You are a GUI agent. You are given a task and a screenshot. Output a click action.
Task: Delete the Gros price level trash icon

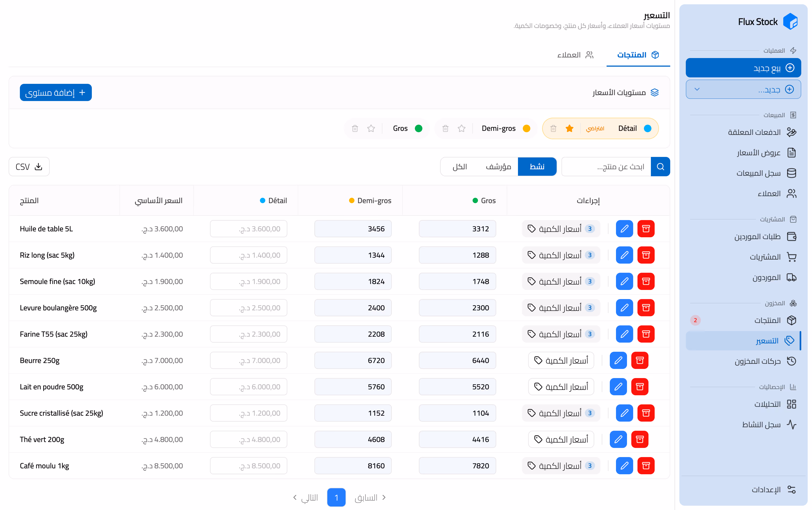(355, 128)
